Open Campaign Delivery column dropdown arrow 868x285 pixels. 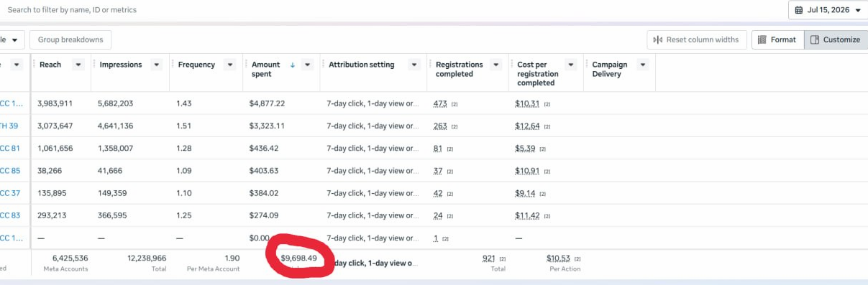643,65
